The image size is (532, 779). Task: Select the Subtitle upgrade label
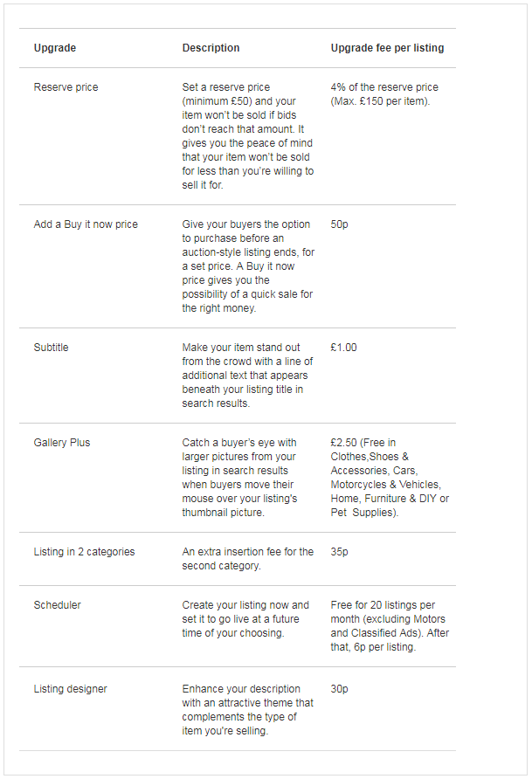coord(51,348)
